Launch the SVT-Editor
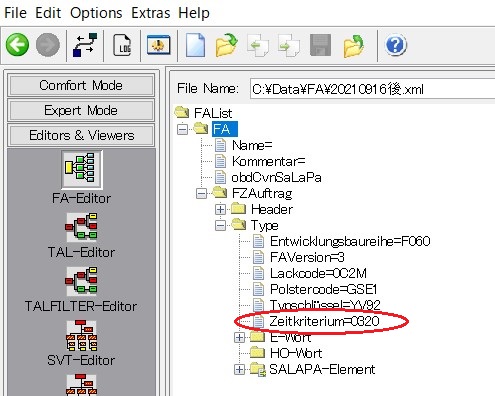Viewport: 495px width, 396px height. pyautogui.click(x=82, y=335)
